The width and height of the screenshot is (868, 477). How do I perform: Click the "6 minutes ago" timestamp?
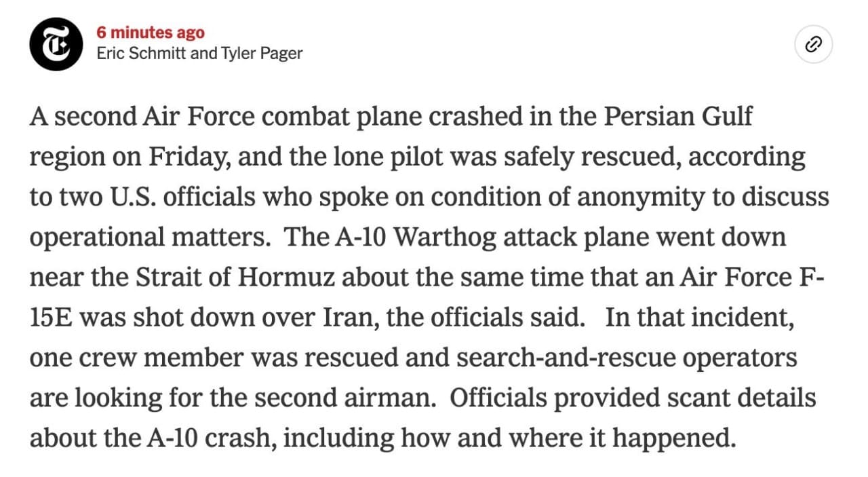(150, 32)
